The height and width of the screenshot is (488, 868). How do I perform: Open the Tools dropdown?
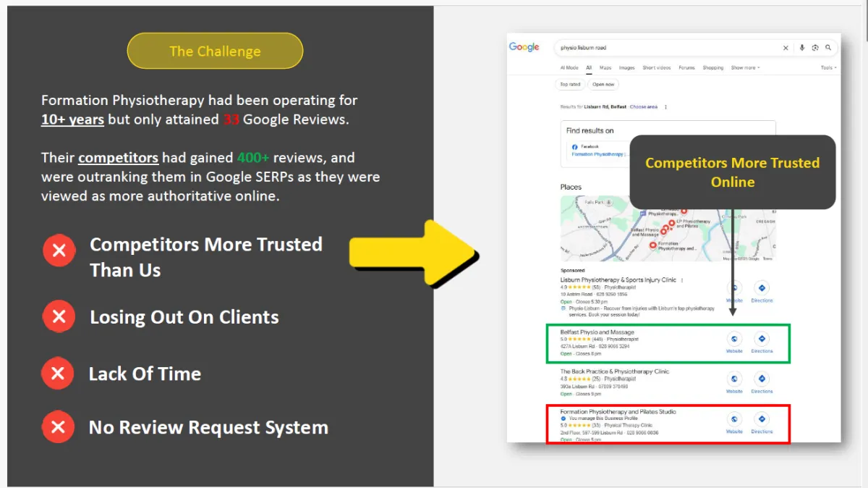tap(828, 68)
